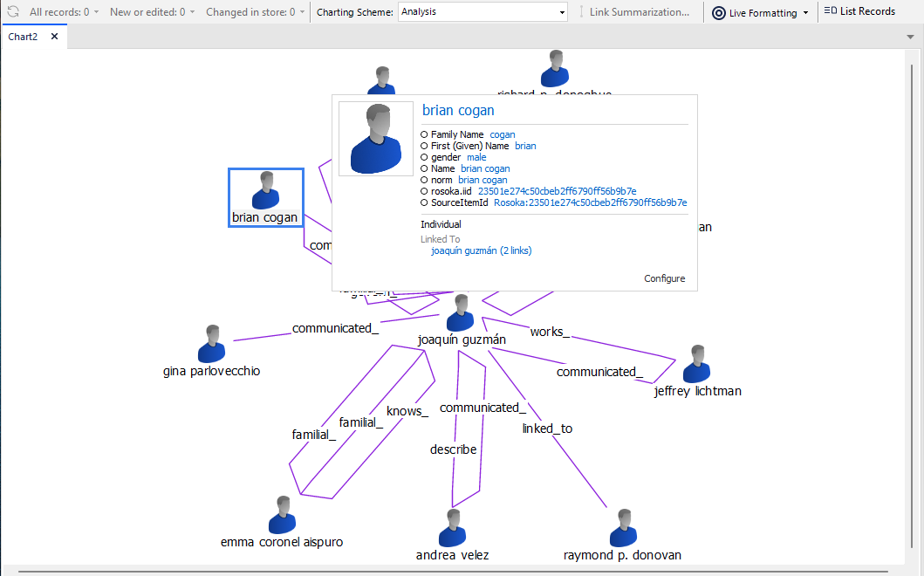Click the linked_to link label
Viewport: 924px width, 576px height.
pyautogui.click(x=547, y=429)
